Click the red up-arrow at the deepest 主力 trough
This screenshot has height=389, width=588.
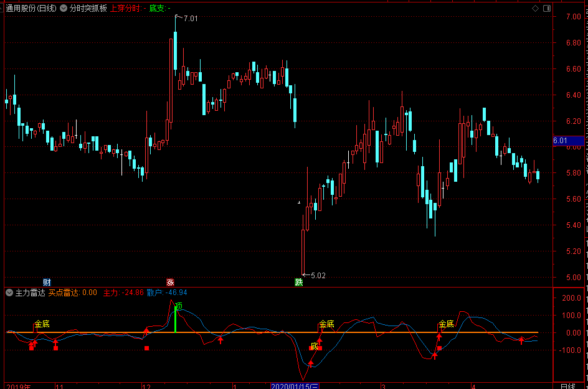(310, 363)
